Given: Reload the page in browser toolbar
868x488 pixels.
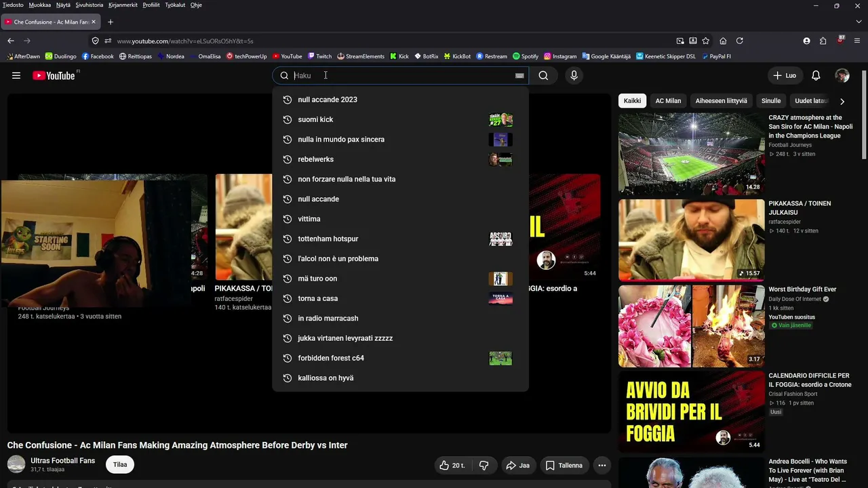Looking at the screenshot, I should [x=740, y=41].
